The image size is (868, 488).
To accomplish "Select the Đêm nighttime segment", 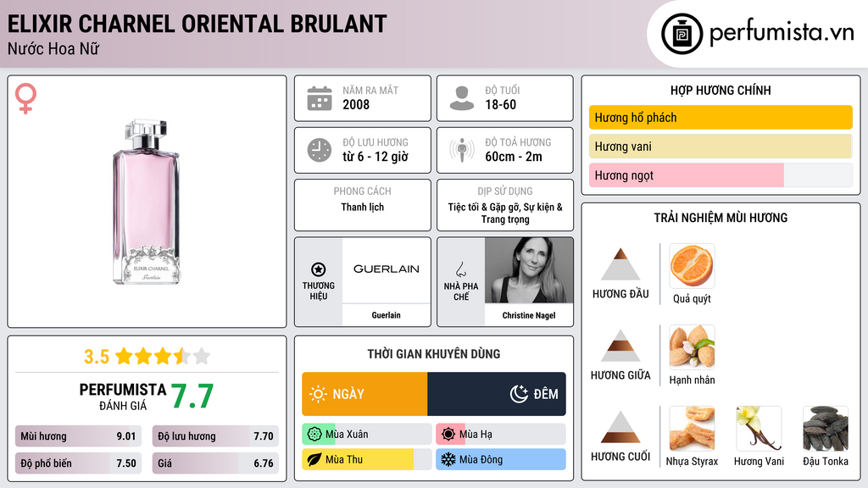I will point(497,394).
